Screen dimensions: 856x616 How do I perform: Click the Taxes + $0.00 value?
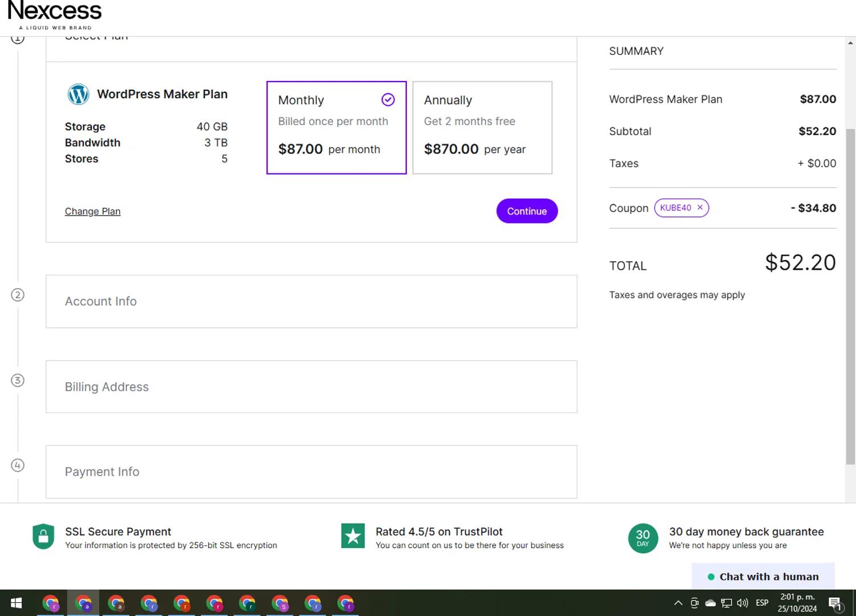[x=817, y=164]
